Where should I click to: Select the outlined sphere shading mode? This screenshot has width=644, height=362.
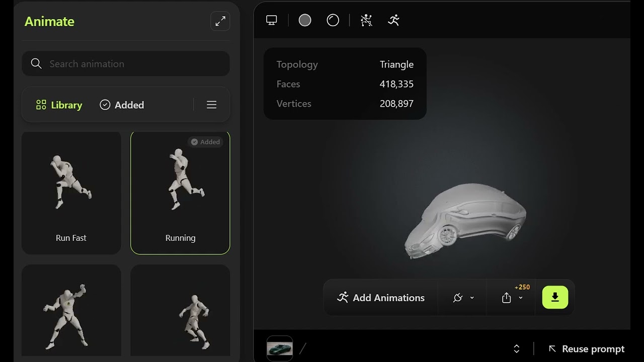coord(333,20)
